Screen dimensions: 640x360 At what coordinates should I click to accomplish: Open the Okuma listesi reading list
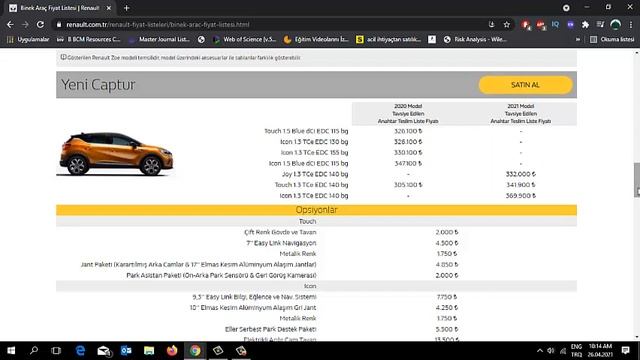612,39
